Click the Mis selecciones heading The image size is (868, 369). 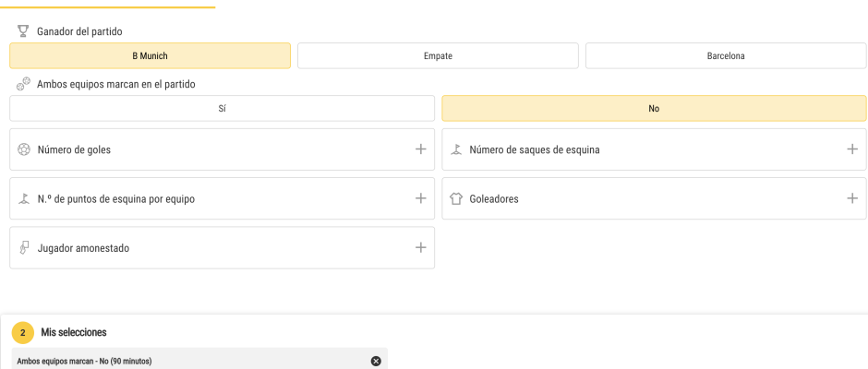(x=74, y=332)
